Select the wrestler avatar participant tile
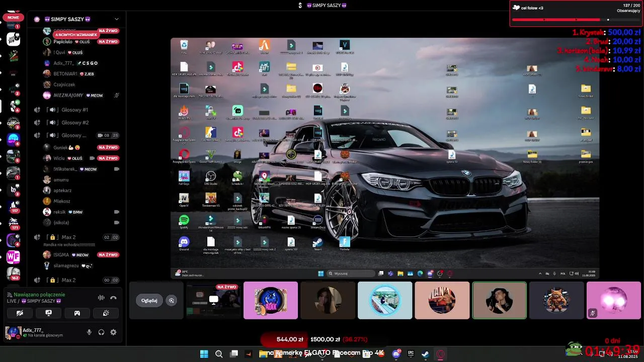Screen dimensions: 644x362 [442, 300]
